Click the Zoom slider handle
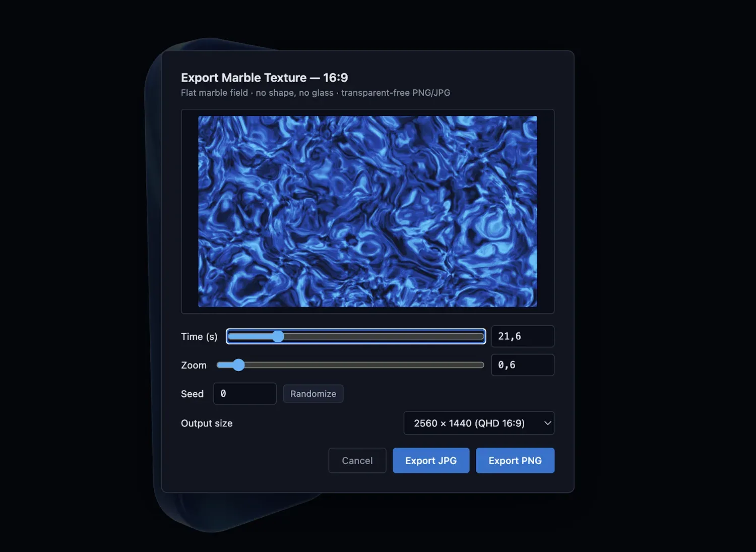Image resolution: width=756 pixels, height=552 pixels. pyautogui.click(x=238, y=365)
